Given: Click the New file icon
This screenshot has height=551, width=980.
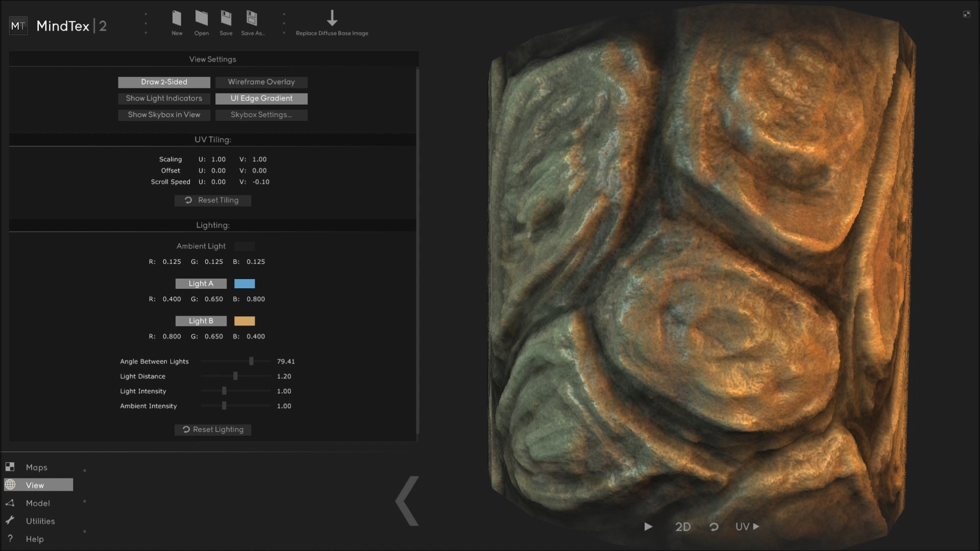Looking at the screenshot, I should pos(177,19).
